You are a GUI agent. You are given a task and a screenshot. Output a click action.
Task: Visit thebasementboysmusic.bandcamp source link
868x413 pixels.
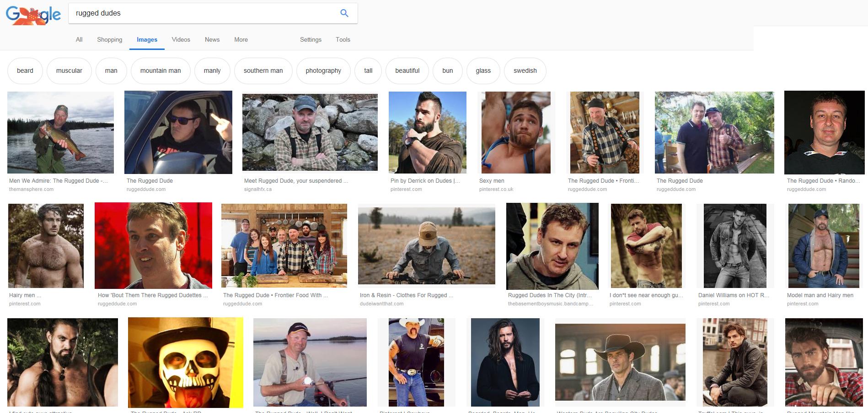point(552,304)
